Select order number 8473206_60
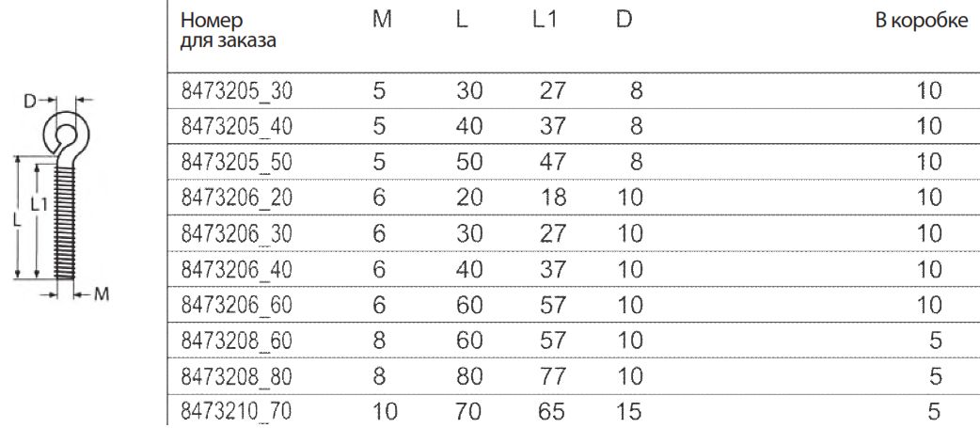Image resolution: width=980 pixels, height=428 pixels. pyautogui.click(x=237, y=306)
